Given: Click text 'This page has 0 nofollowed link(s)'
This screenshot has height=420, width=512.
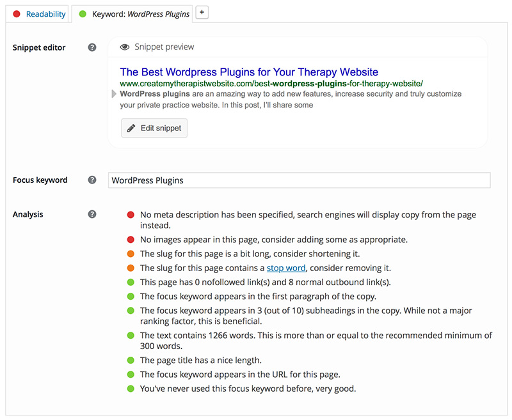Looking at the screenshot, I should (205, 282).
